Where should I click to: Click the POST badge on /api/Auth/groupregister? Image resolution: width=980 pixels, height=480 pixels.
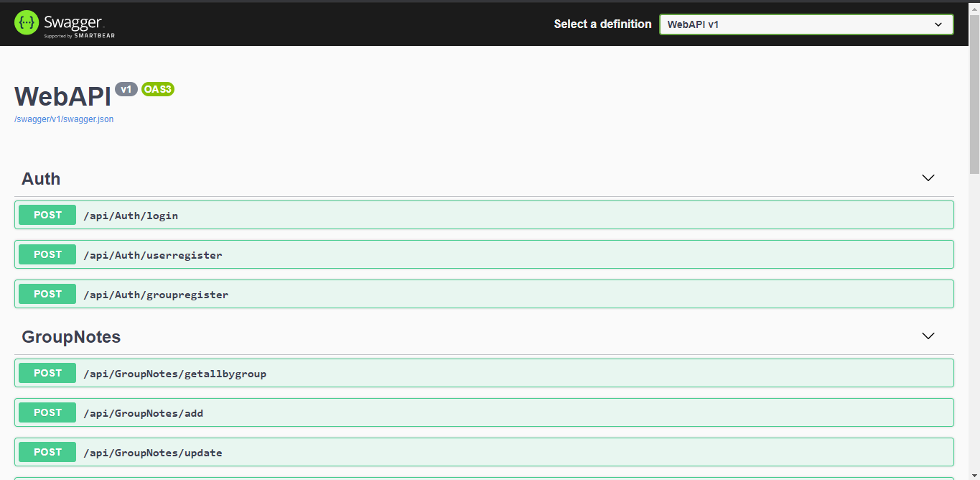(47, 293)
